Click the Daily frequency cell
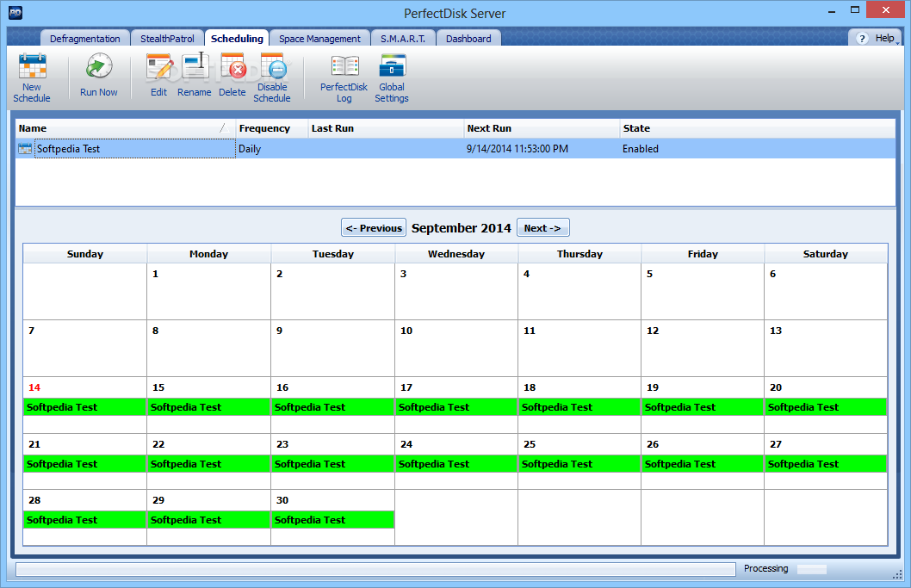Screen dimensions: 911x588 [x=250, y=149]
